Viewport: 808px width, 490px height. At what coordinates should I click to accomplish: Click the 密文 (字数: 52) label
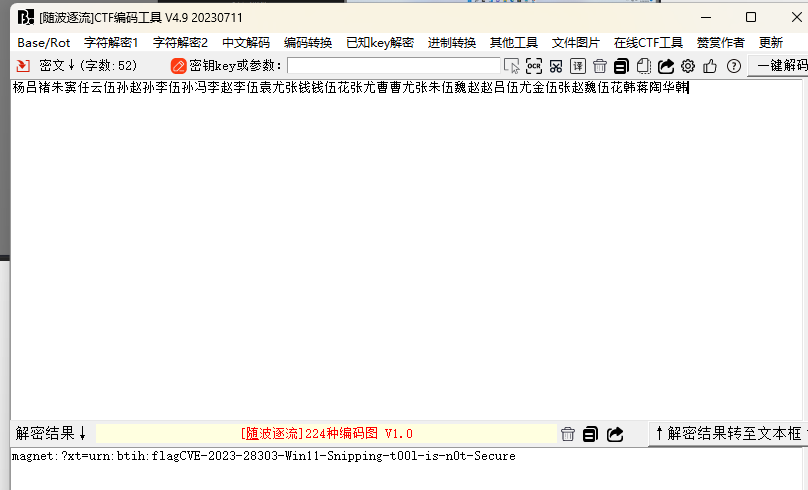tap(88, 65)
